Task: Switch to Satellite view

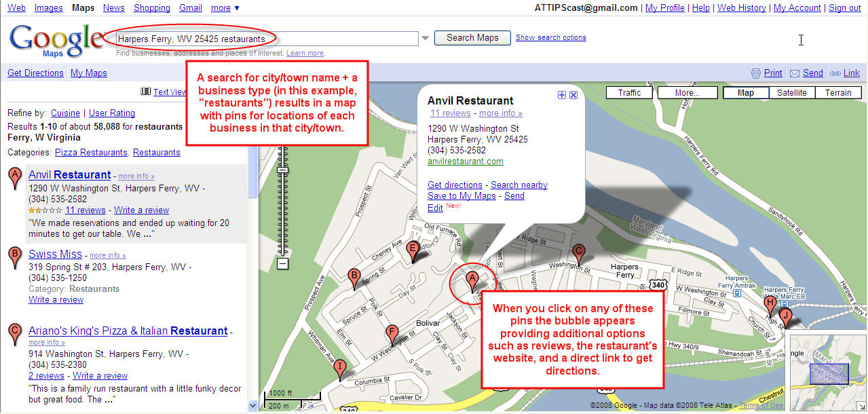Action: 791,93
